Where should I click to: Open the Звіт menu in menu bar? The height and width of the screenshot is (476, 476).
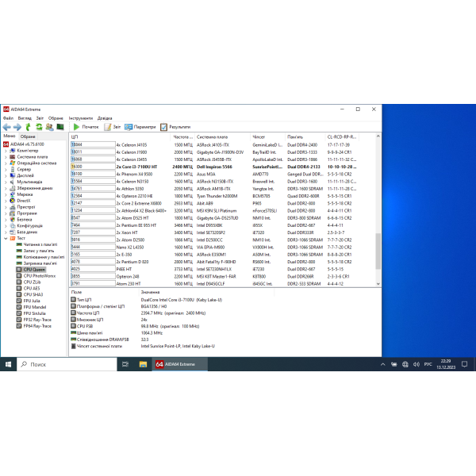coord(40,118)
